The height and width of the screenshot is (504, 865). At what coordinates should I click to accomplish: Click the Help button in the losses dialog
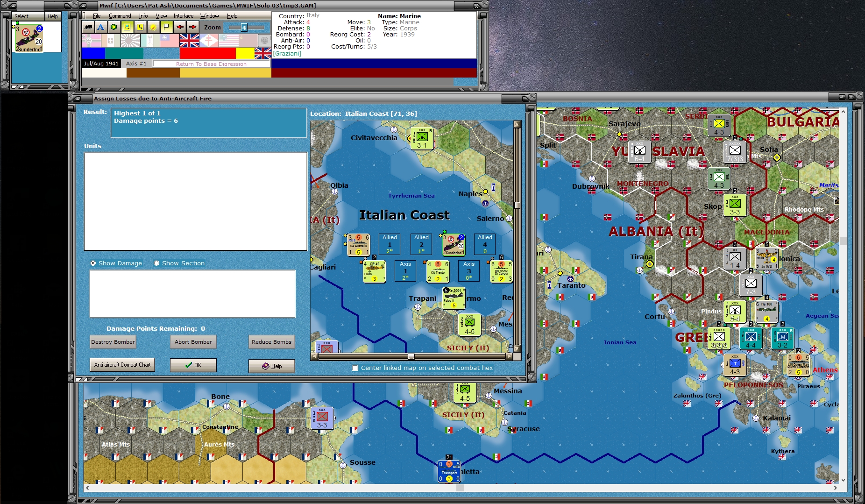coord(272,366)
